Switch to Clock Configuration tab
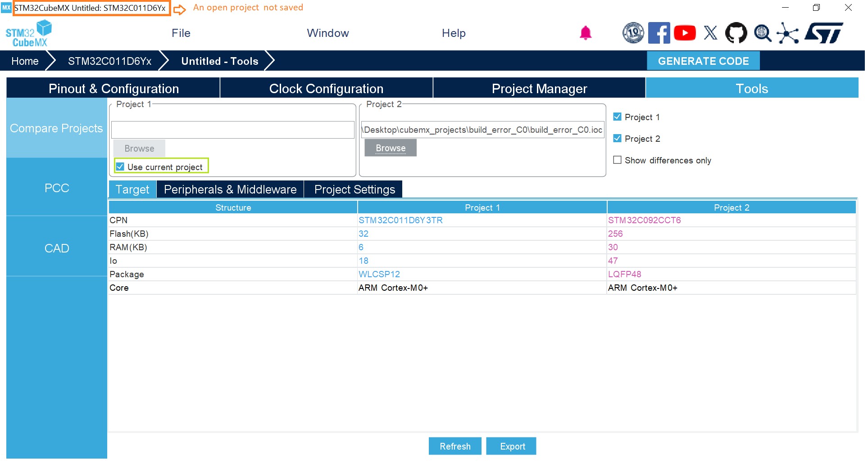Screen dimensions: 868x473 tap(327, 89)
